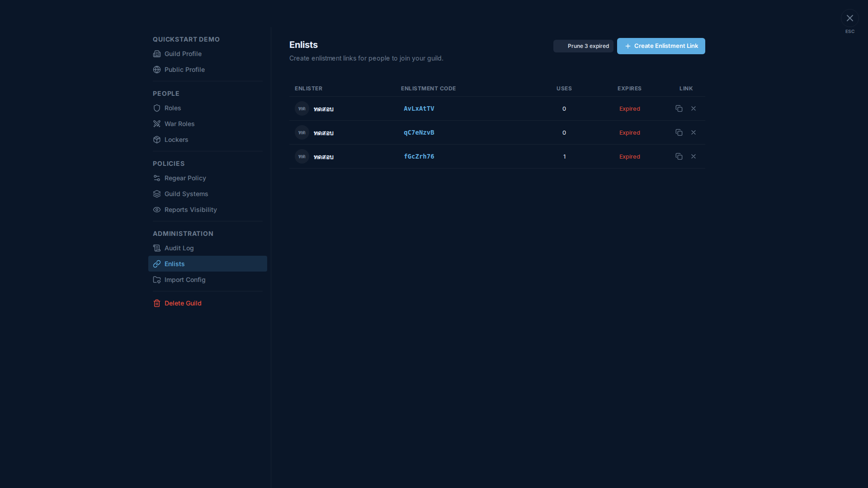
Task: Click Expired status for qC7eNzvB
Action: 629,132
